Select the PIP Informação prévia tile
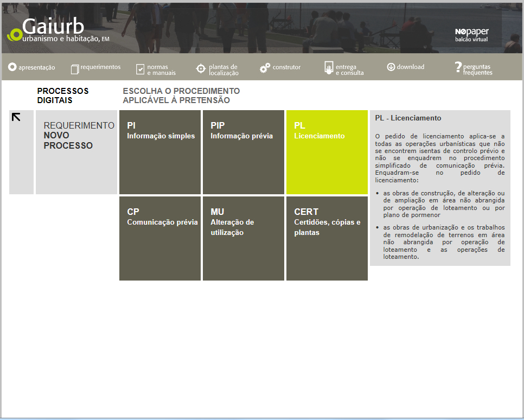Image resolution: width=524 pixels, height=420 pixels. tap(244, 152)
